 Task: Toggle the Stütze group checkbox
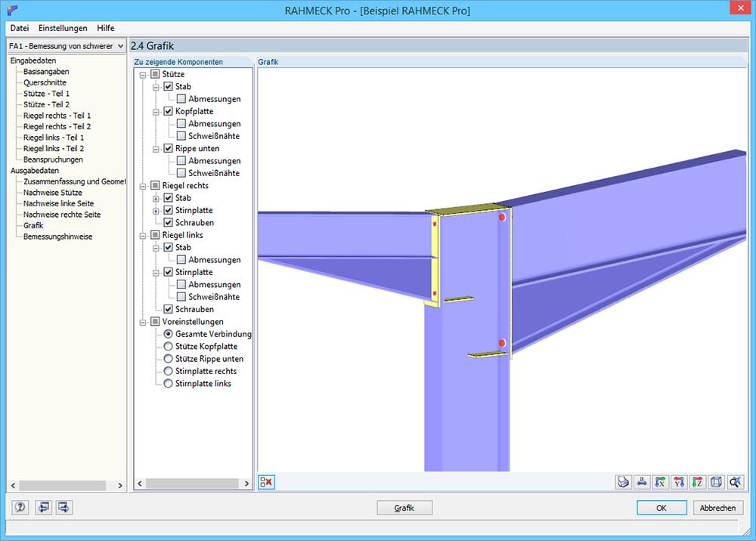pos(155,74)
